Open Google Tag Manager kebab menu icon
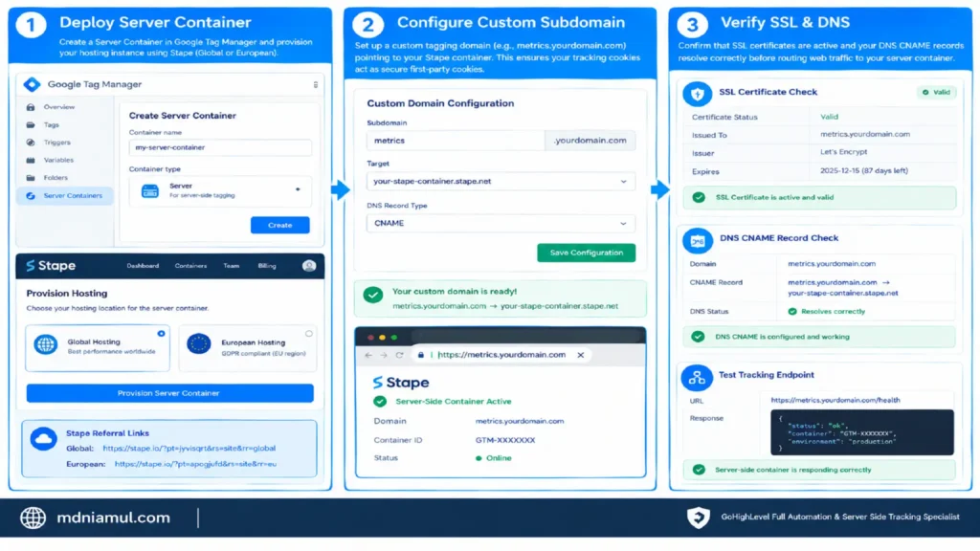Screen dimensions: 980x551 tap(316, 84)
